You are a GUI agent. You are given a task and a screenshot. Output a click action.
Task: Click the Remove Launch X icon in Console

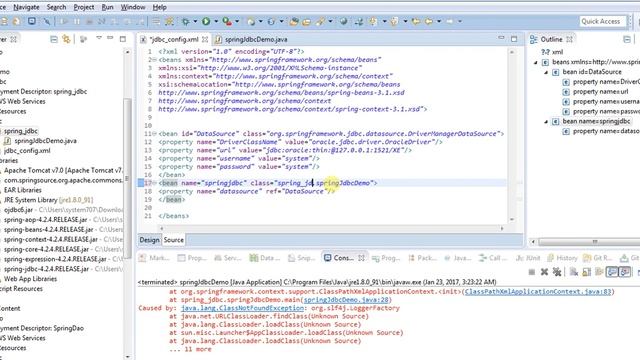tap(544, 272)
